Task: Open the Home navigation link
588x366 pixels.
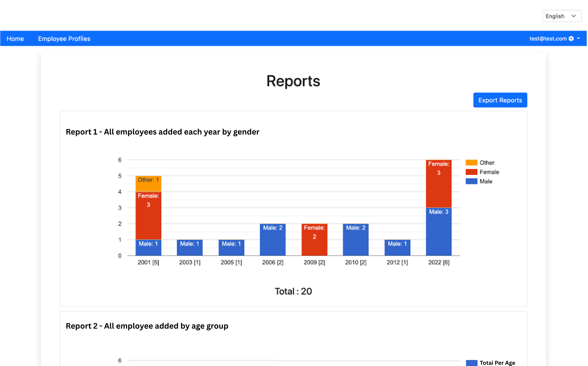Action: tap(15, 39)
